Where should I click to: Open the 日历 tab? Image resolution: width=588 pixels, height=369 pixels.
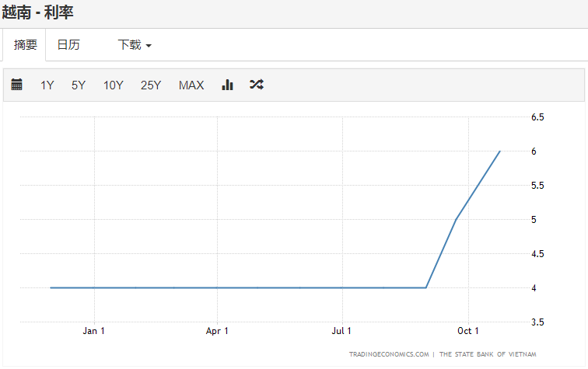pyautogui.click(x=68, y=45)
